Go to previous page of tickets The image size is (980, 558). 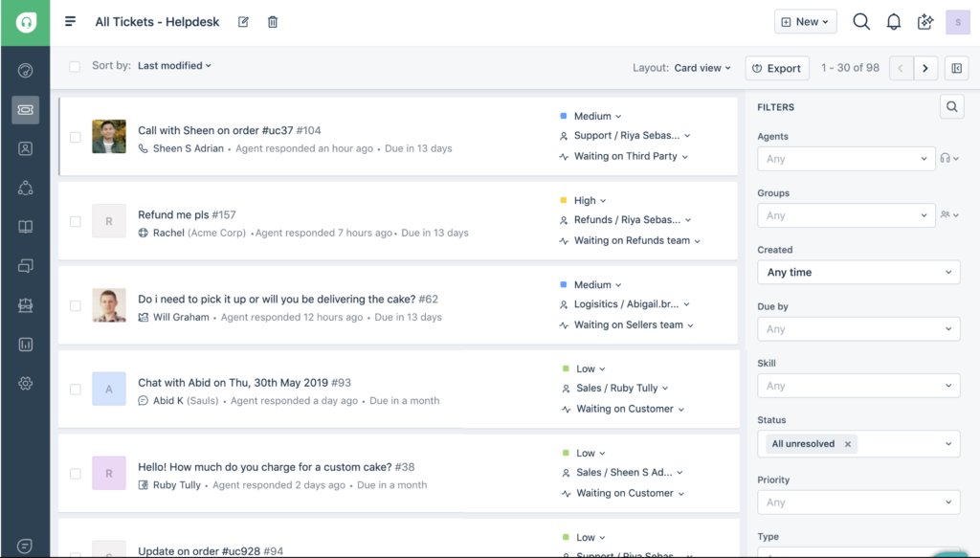(901, 68)
